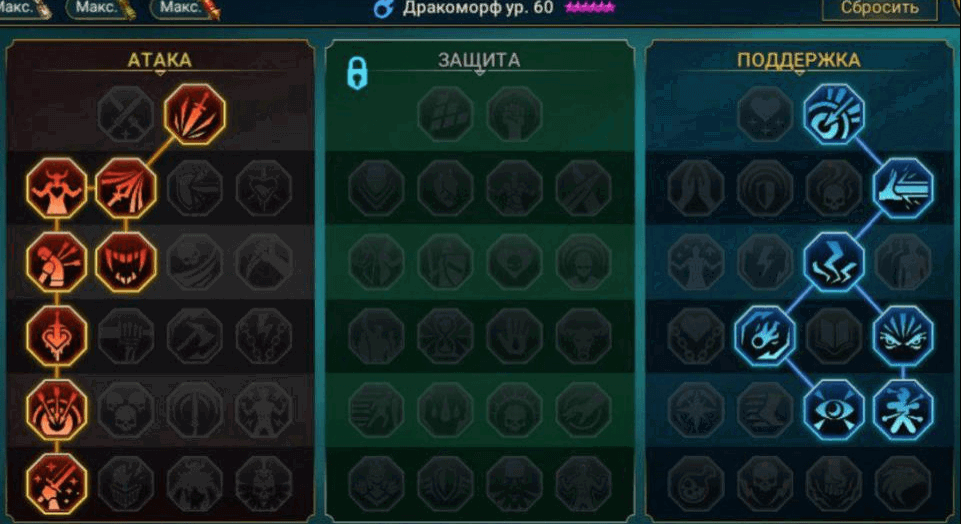Click the blue angry eyes mastery
Image resolution: width=961 pixels, height=524 pixels.
903,336
